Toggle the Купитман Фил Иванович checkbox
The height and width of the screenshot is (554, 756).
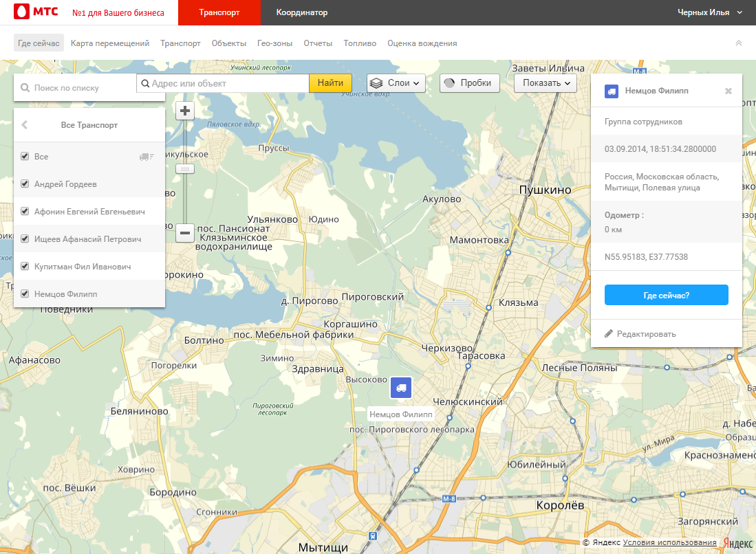point(25,267)
